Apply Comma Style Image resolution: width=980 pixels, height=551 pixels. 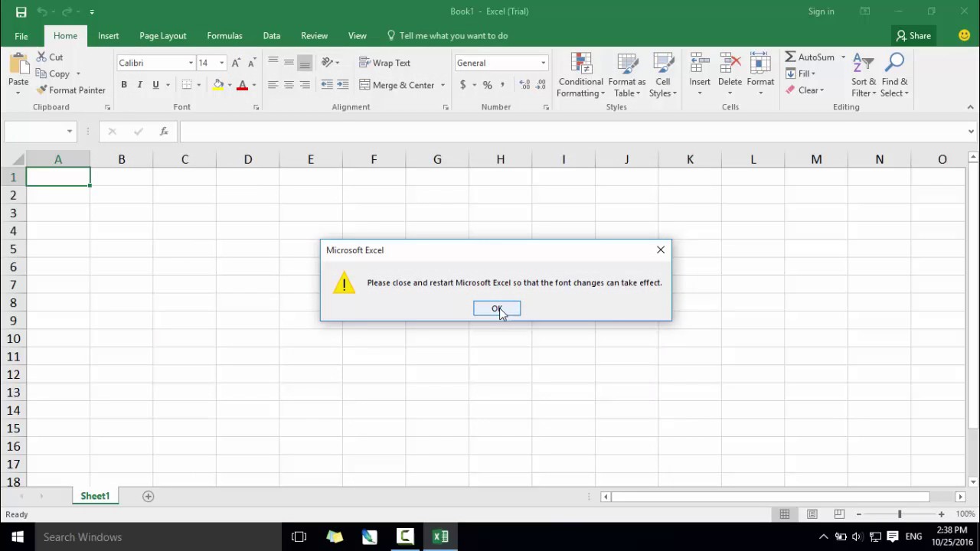502,85
